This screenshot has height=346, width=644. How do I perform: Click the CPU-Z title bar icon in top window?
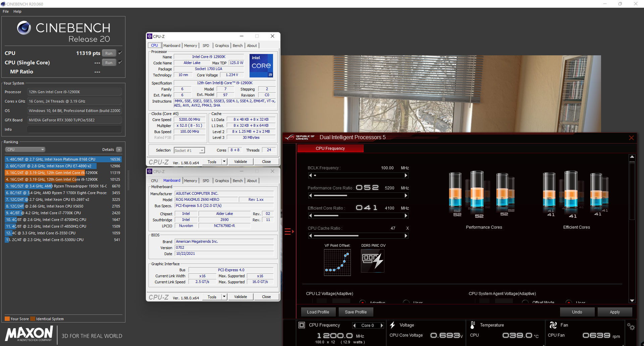(x=150, y=36)
